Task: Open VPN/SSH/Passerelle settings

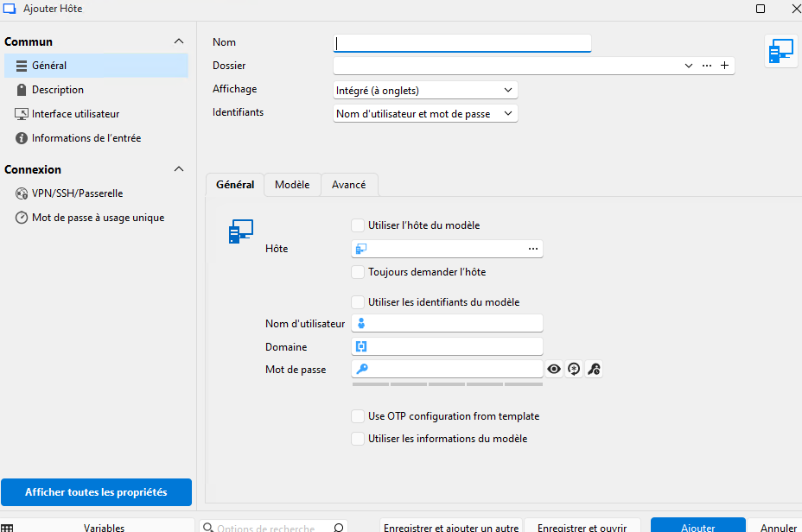Action: pyautogui.click(x=77, y=193)
